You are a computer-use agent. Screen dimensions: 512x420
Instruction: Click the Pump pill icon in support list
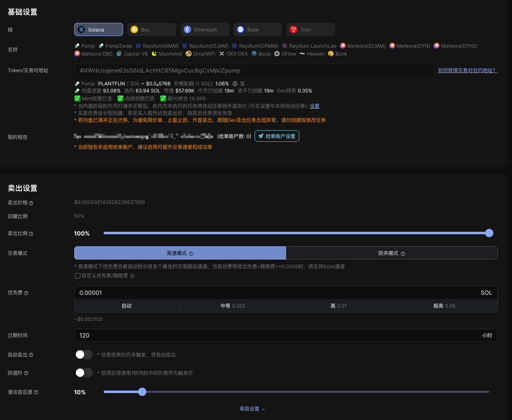pos(77,46)
